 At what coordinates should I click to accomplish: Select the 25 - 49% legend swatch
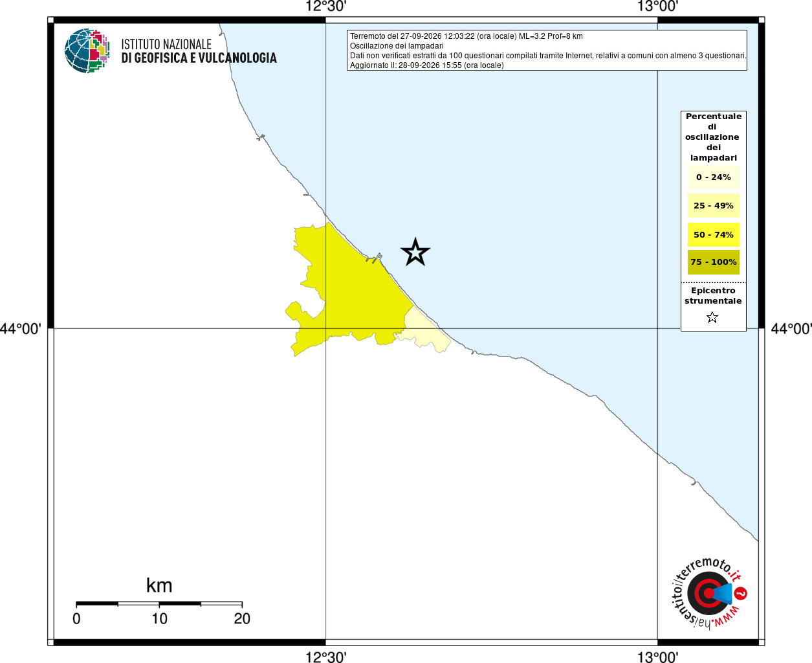point(714,205)
